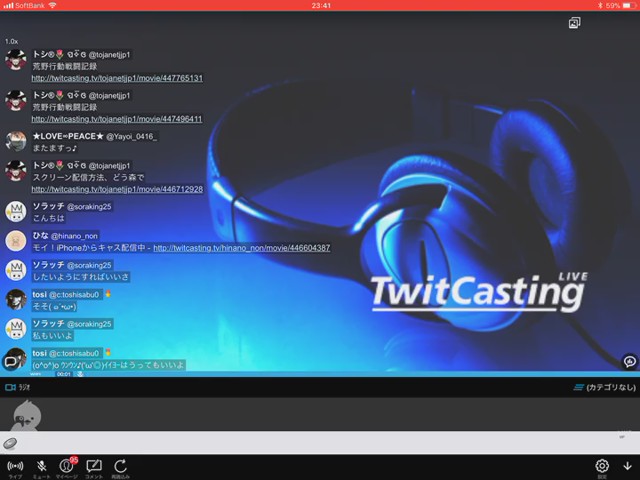
Task: Tap the そそ( ๑'•ω•) comment
Action: (x=54, y=307)
